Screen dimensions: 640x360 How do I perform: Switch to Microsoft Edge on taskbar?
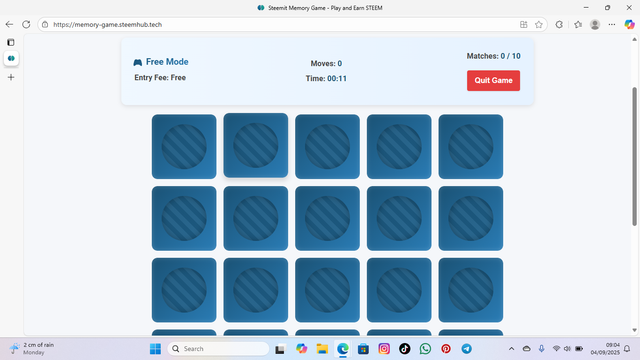click(x=343, y=349)
